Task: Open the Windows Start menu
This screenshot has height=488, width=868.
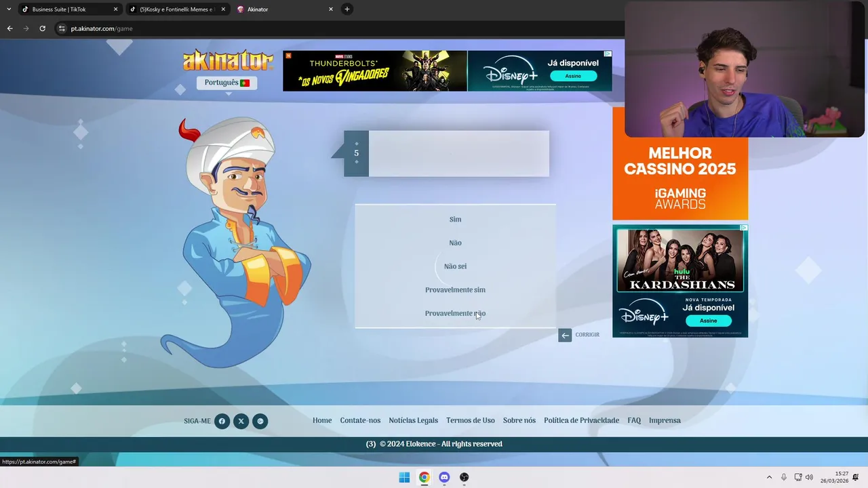Action: (x=404, y=477)
